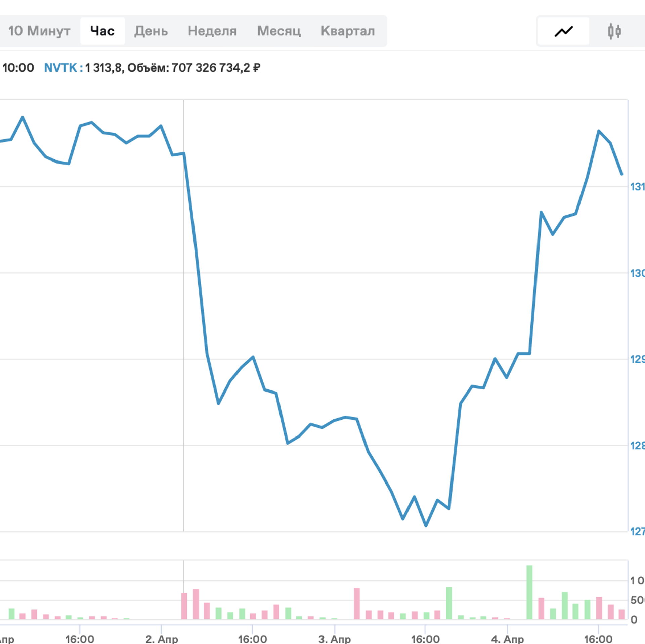Click the final point of the price line
Image resolution: width=645 pixels, height=644 pixels.
tap(622, 174)
